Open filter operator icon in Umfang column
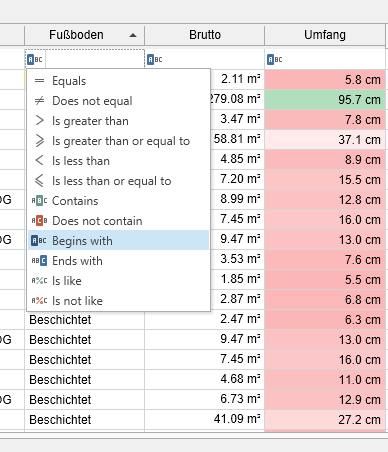 (x=275, y=60)
